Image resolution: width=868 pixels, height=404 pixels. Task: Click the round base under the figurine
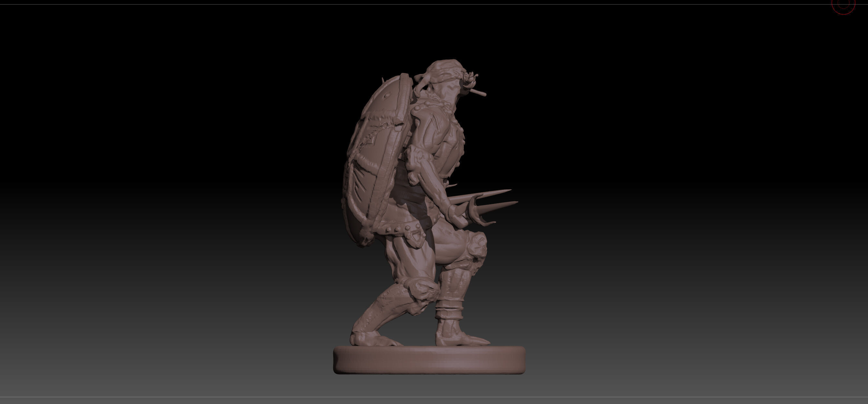pyautogui.click(x=429, y=360)
